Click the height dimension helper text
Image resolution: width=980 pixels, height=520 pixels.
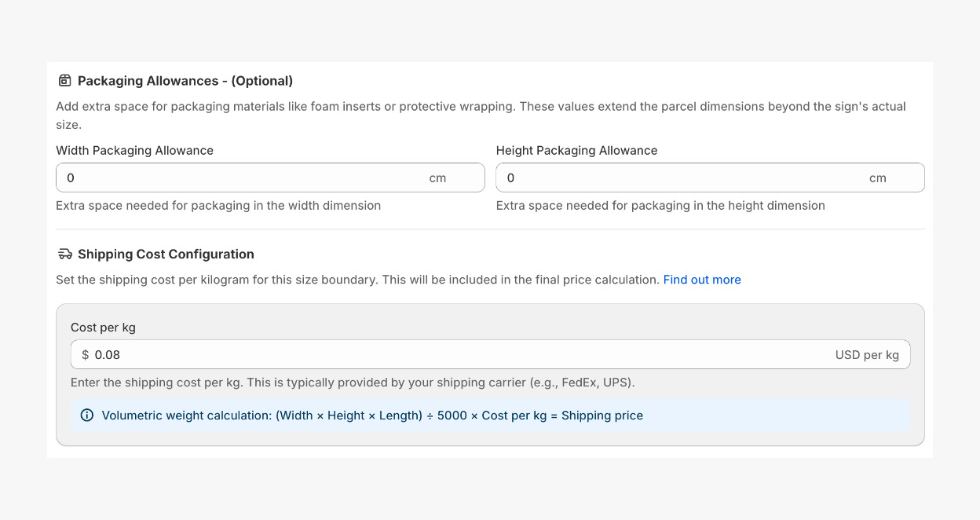click(660, 206)
